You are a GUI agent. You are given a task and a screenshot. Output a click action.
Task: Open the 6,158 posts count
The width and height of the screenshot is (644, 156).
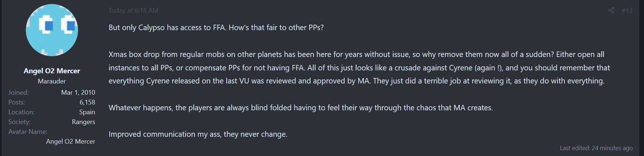[x=87, y=102]
